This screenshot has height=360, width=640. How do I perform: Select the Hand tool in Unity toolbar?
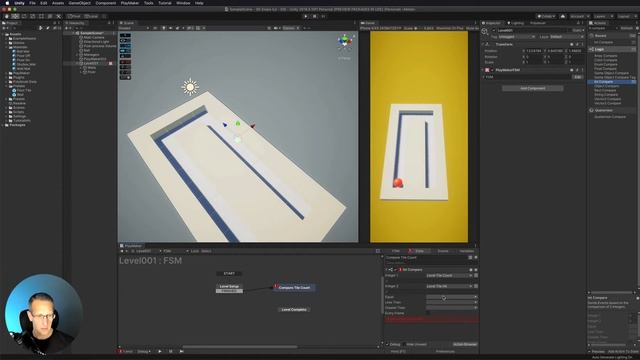point(7,16)
